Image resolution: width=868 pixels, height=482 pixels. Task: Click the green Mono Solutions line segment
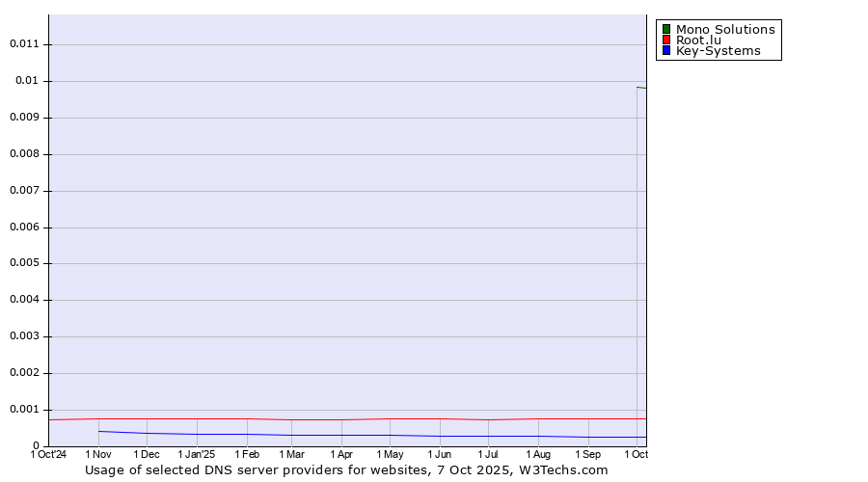pos(641,88)
